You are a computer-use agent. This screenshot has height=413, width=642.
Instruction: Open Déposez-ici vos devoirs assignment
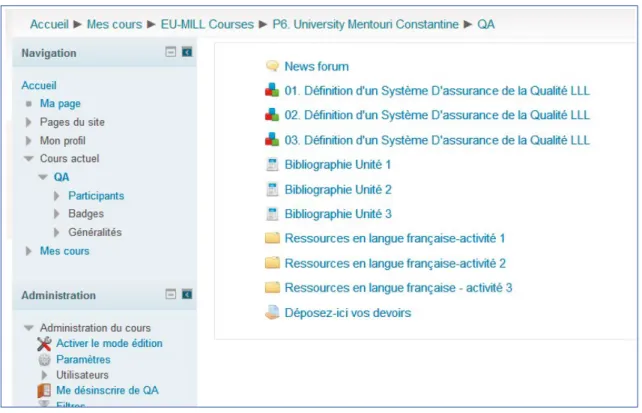(x=348, y=313)
